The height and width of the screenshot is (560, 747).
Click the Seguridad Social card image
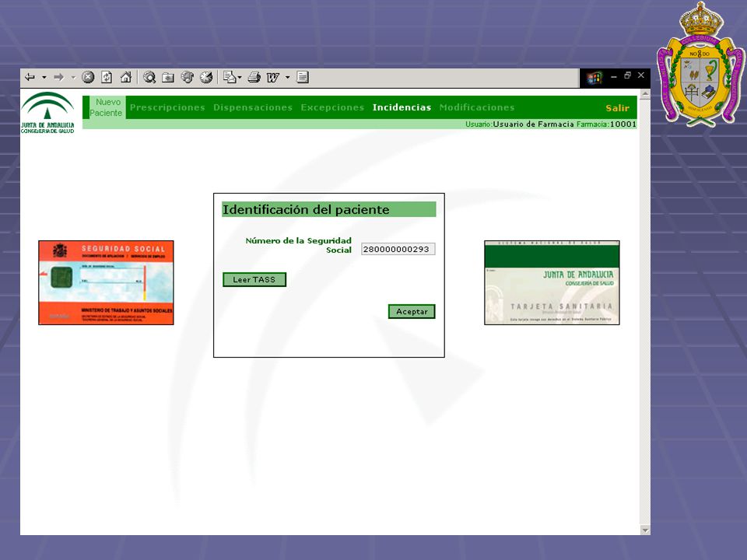click(106, 283)
